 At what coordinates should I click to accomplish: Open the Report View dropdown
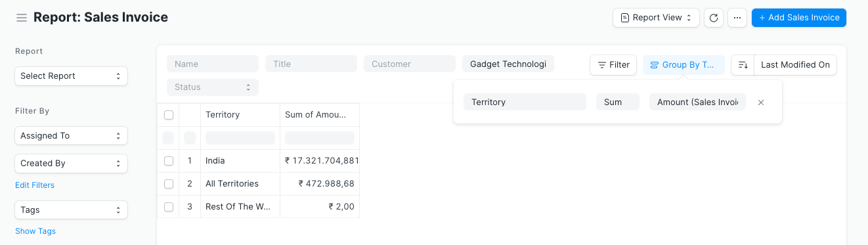click(656, 18)
